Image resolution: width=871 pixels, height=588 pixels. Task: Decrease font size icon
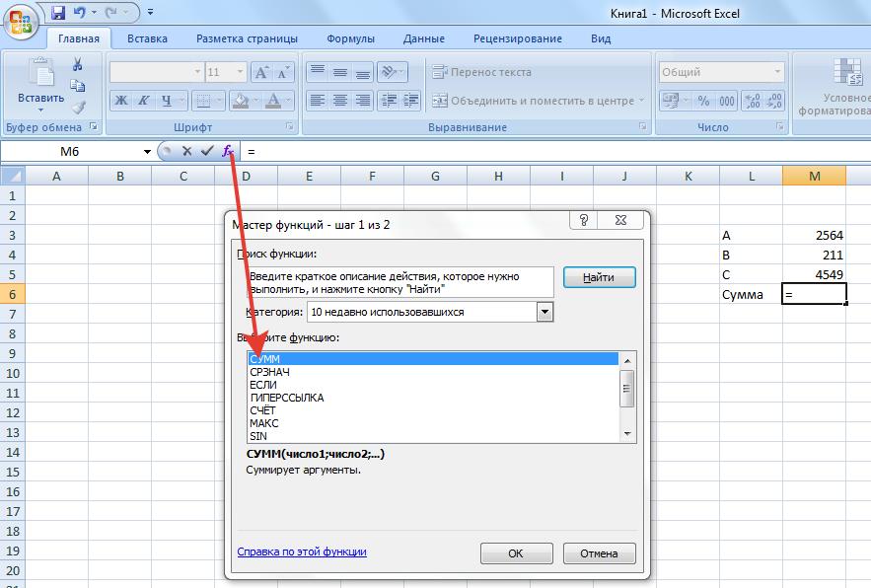[283, 72]
